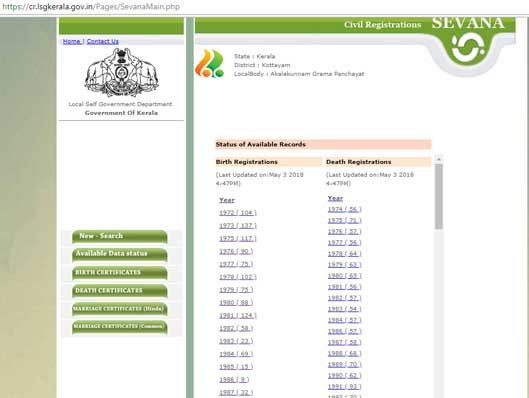529x398 pixels.
Task: Open Available Data status menu button
Action: tap(120, 254)
